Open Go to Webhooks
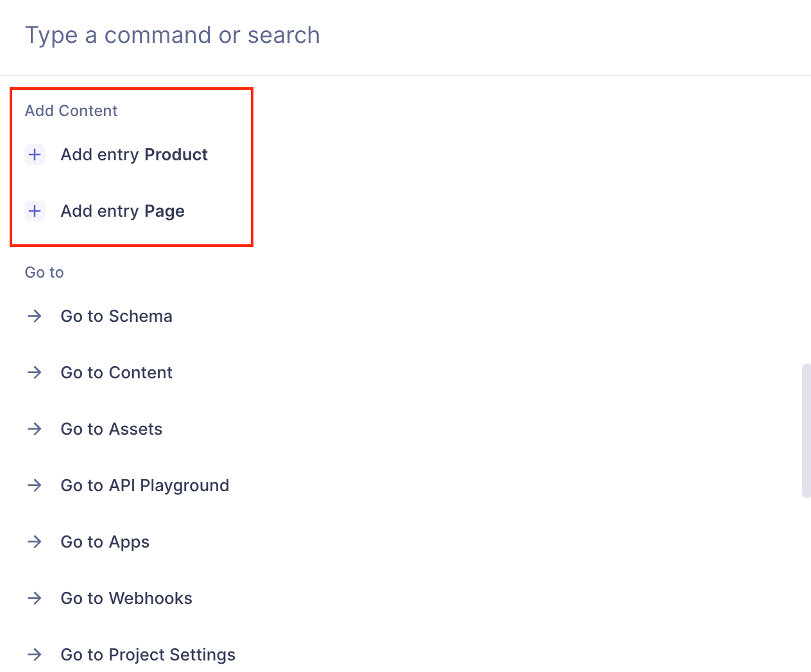Screen dimensions: 811x672 pos(126,598)
